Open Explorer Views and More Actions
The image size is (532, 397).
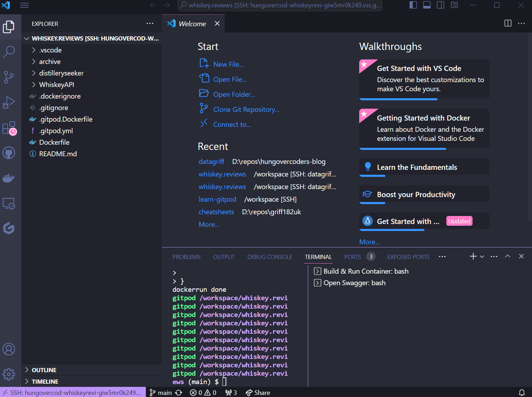coord(150,23)
